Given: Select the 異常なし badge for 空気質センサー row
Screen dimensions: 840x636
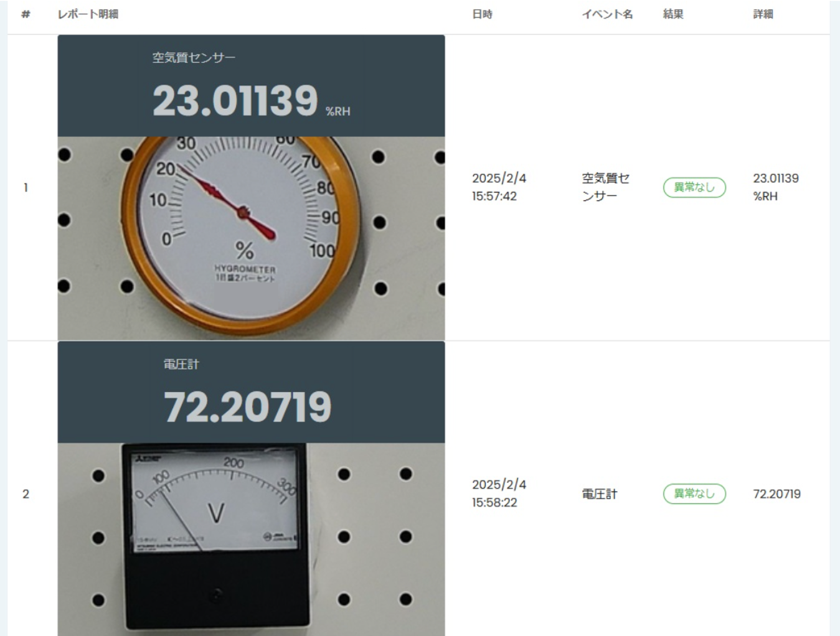Looking at the screenshot, I should pyautogui.click(x=694, y=187).
